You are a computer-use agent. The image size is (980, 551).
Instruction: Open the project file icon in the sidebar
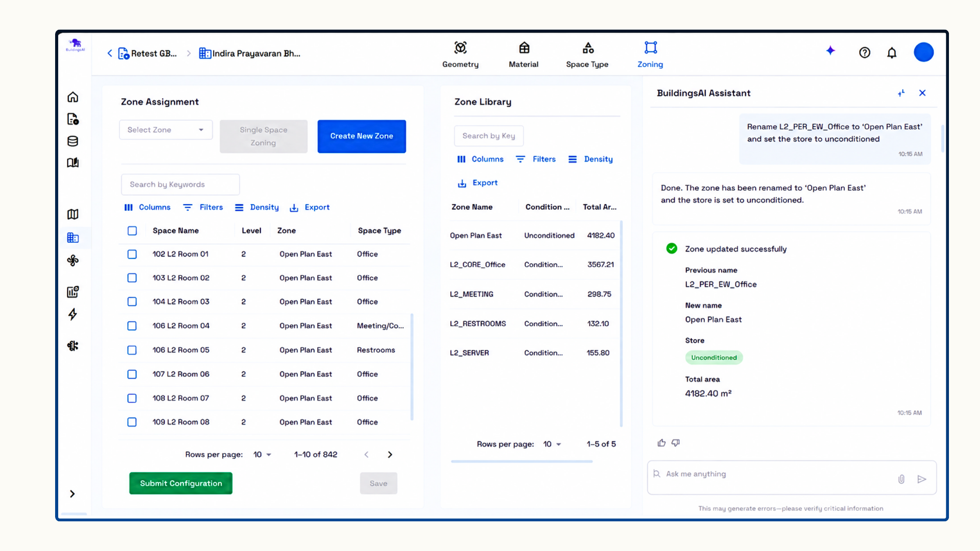[x=73, y=119]
